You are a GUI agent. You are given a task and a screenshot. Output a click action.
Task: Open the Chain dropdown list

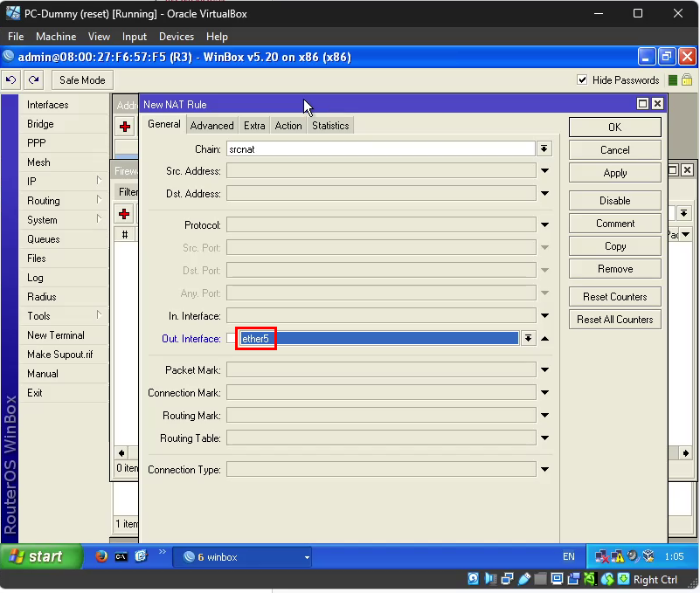pos(544,148)
